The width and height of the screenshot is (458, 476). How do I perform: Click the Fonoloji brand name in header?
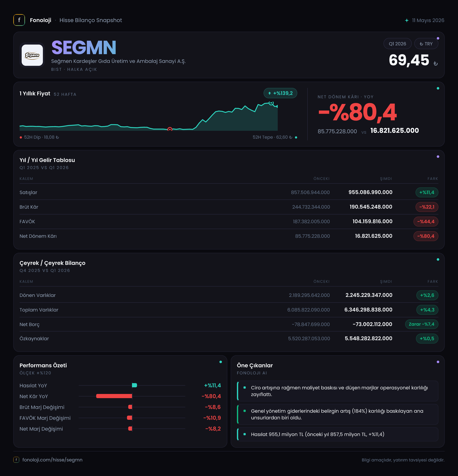pyautogui.click(x=41, y=20)
